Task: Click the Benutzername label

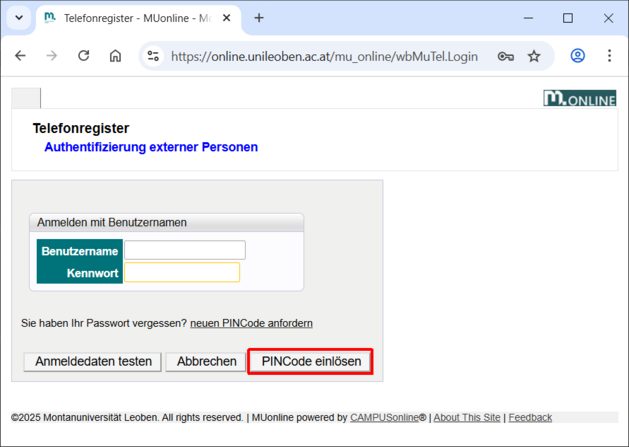Action: (x=79, y=251)
